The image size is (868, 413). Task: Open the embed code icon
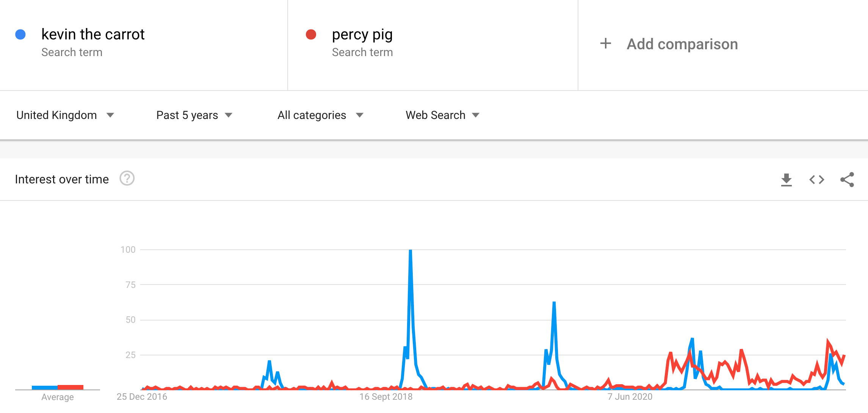pos(817,180)
